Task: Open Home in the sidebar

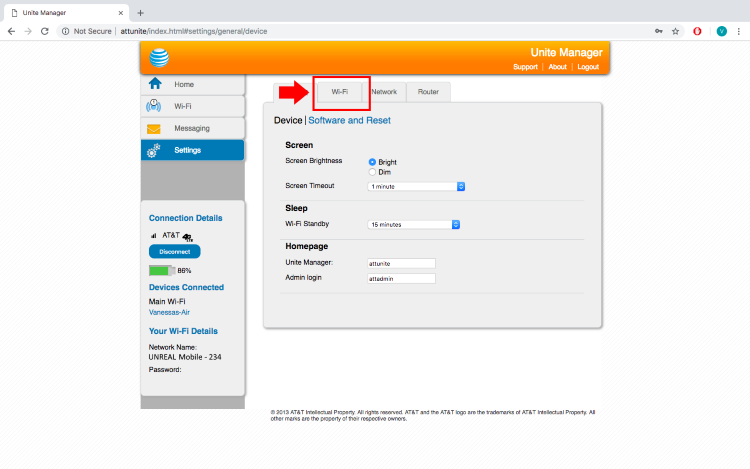Action: pos(192,84)
